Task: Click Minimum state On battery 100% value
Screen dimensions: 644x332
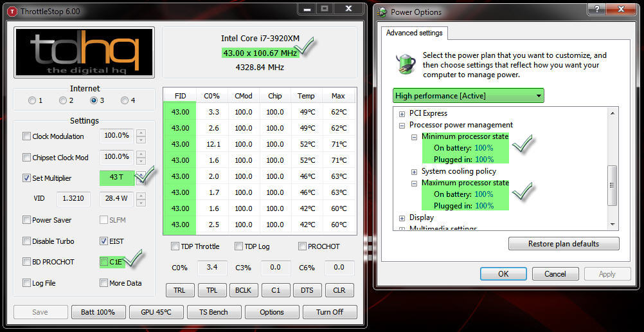Action: [x=484, y=148]
